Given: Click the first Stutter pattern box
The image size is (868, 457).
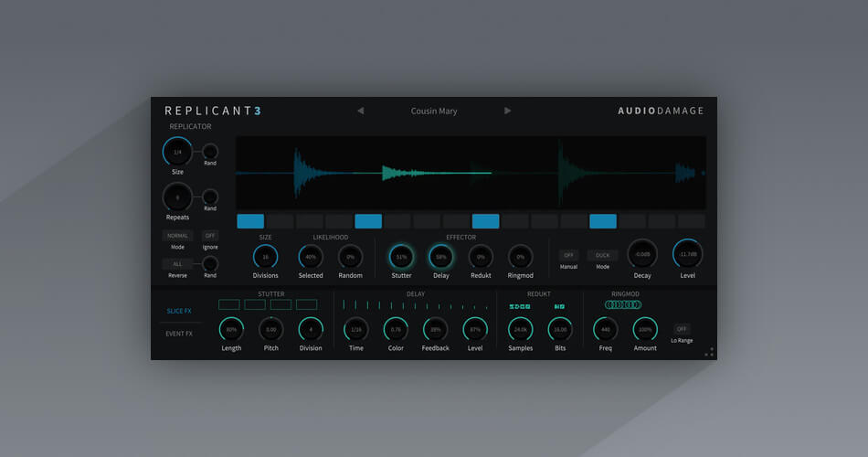Looking at the screenshot, I should (x=229, y=304).
